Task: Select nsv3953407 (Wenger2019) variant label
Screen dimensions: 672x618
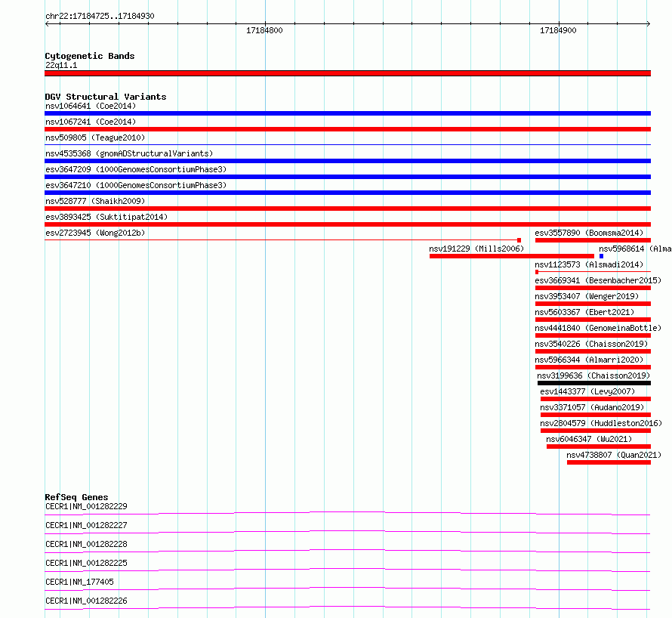Action: [x=587, y=296]
